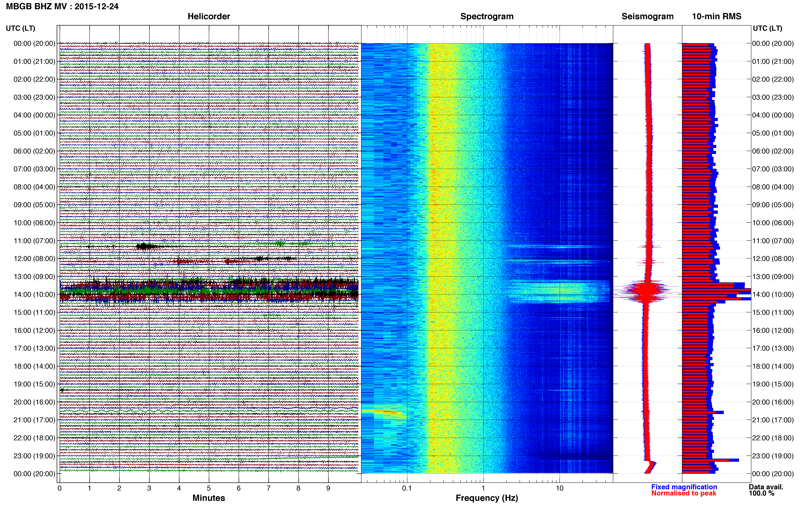Click the 'Normalised to peak' legend text
The width and height of the screenshot is (812, 508).
pyautogui.click(x=684, y=493)
